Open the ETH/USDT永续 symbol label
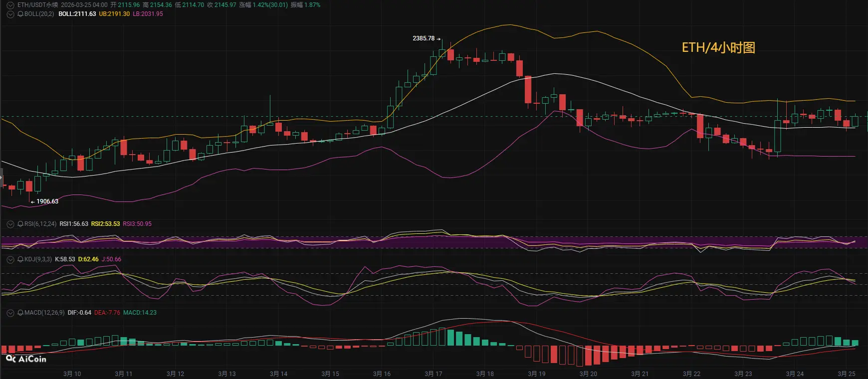This screenshot has width=868, height=379. click(37, 5)
